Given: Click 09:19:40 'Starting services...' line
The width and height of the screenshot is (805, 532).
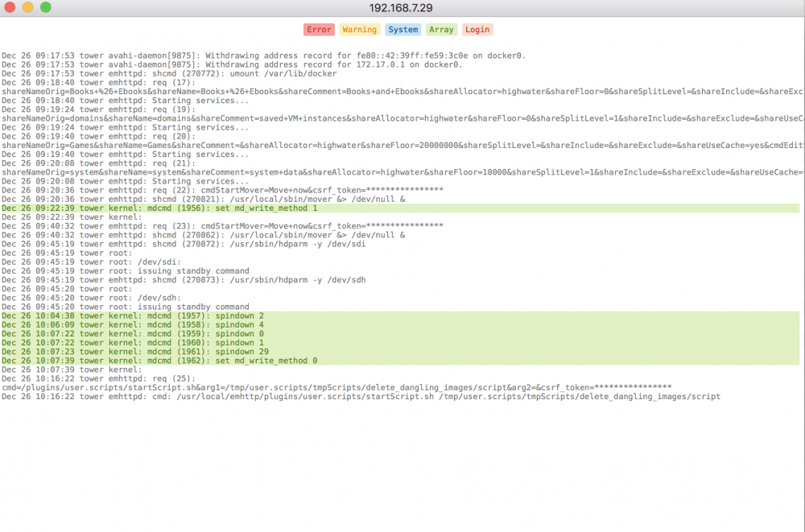Looking at the screenshot, I should (x=126, y=154).
